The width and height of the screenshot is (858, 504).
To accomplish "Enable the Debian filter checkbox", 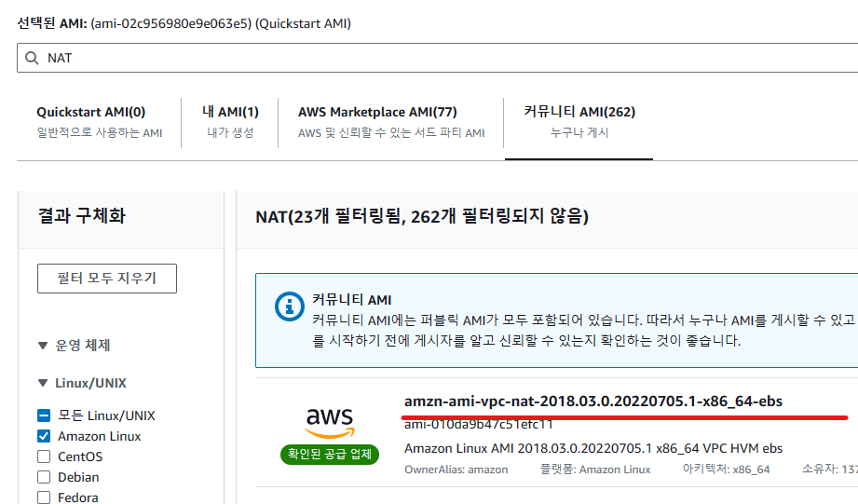I will (x=44, y=477).
